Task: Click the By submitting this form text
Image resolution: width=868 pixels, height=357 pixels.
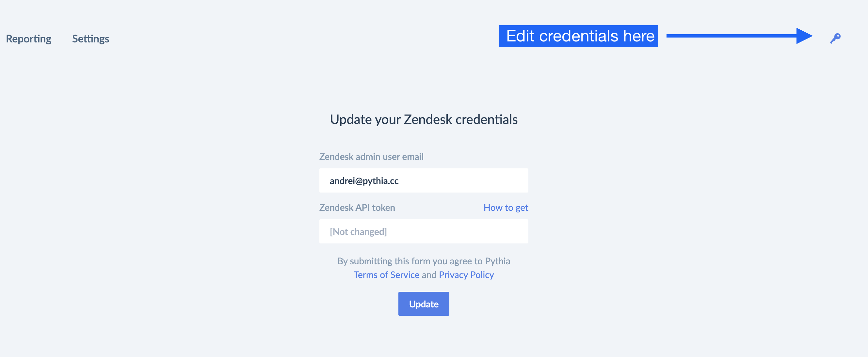Action: [x=424, y=261]
